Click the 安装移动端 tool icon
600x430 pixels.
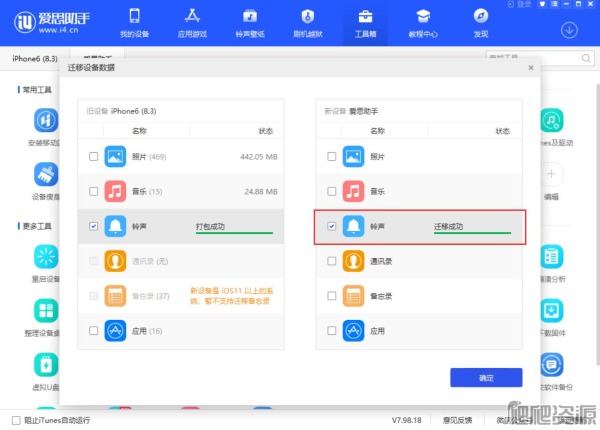46,120
